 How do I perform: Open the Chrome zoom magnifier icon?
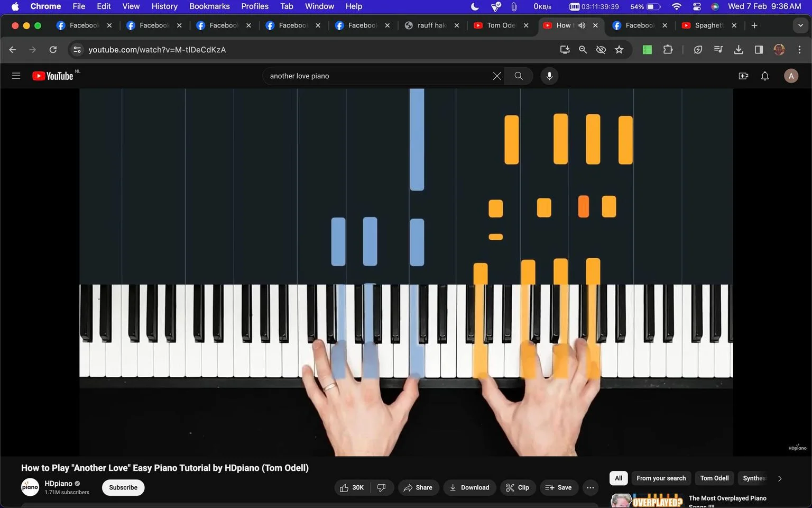tap(583, 49)
